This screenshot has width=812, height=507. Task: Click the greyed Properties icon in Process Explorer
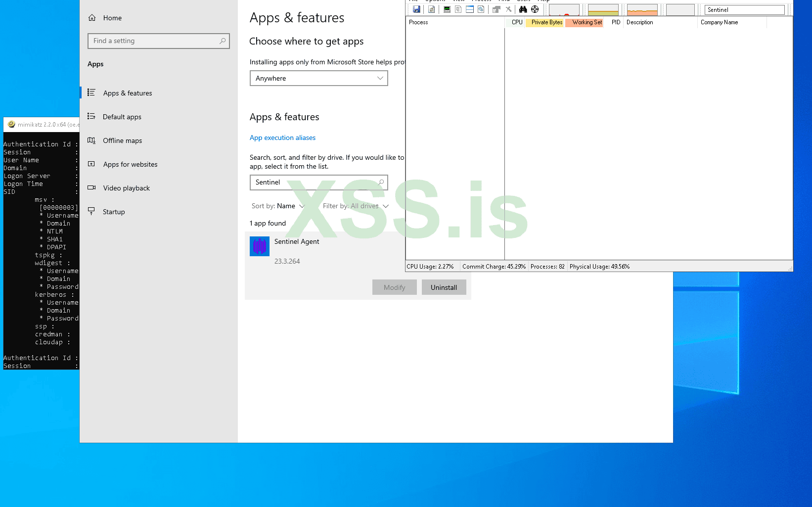pyautogui.click(x=496, y=9)
